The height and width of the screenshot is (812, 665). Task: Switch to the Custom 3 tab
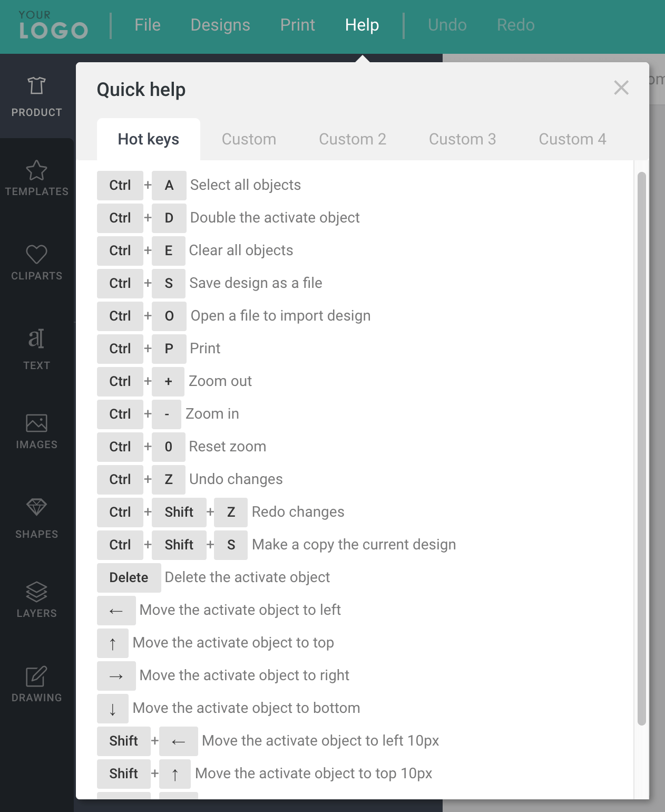(x=462, y=139)
